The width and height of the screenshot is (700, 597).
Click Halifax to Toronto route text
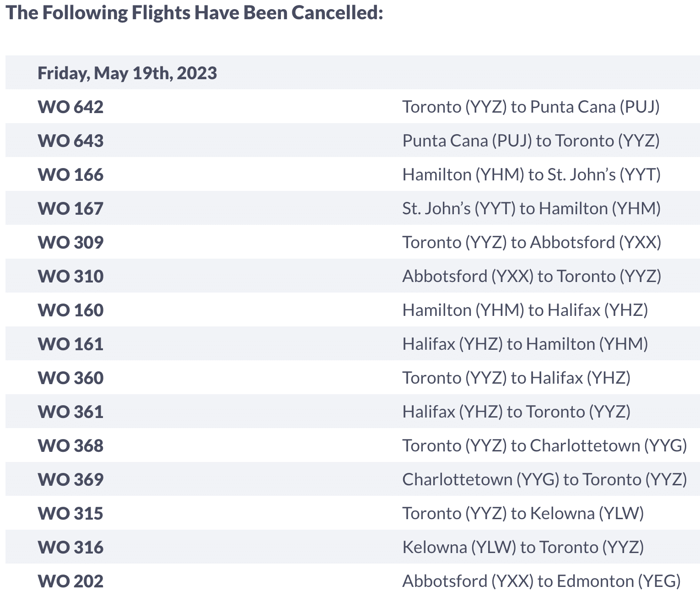[516, 412]
